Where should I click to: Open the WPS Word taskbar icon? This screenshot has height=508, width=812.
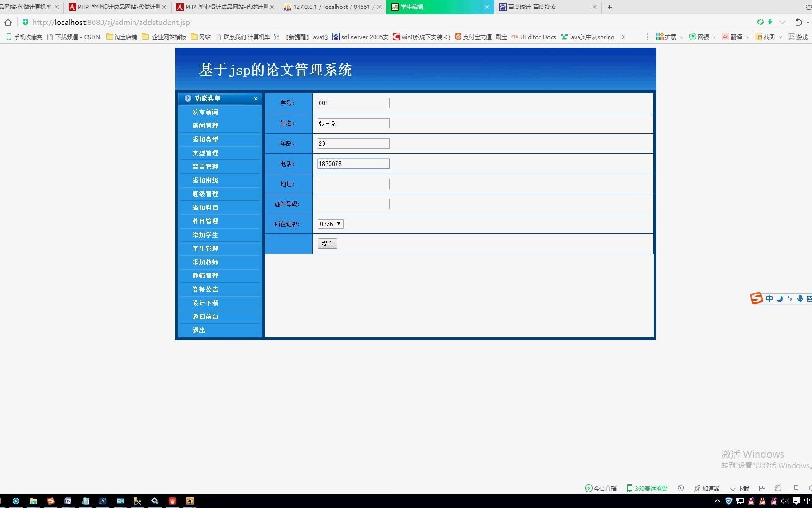click(68, 501)
